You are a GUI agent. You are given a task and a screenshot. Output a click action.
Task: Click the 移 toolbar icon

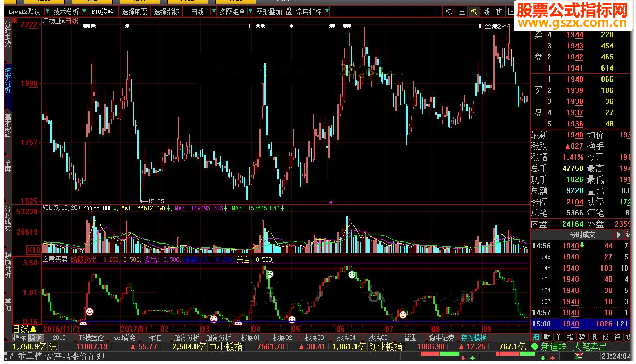point(499,11)
